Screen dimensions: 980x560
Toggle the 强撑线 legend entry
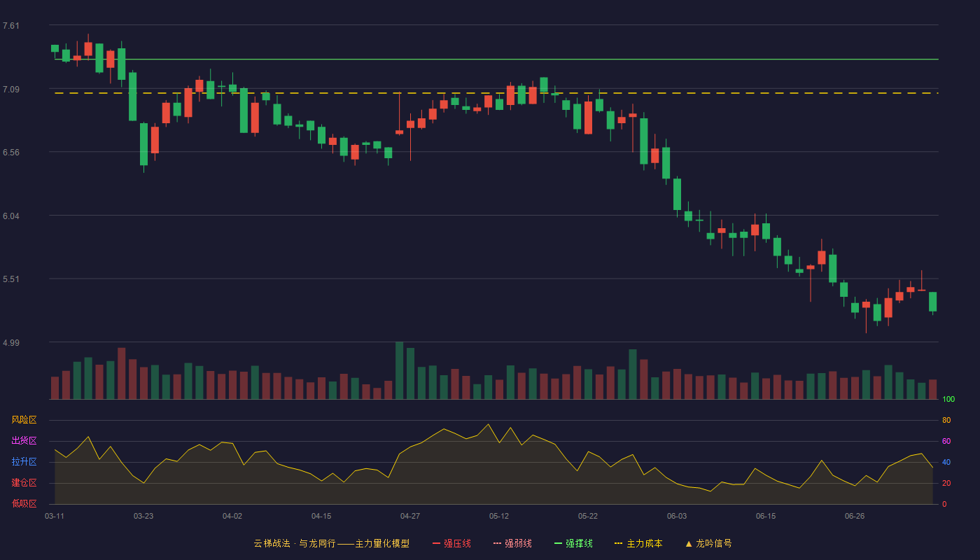[573, 543]
